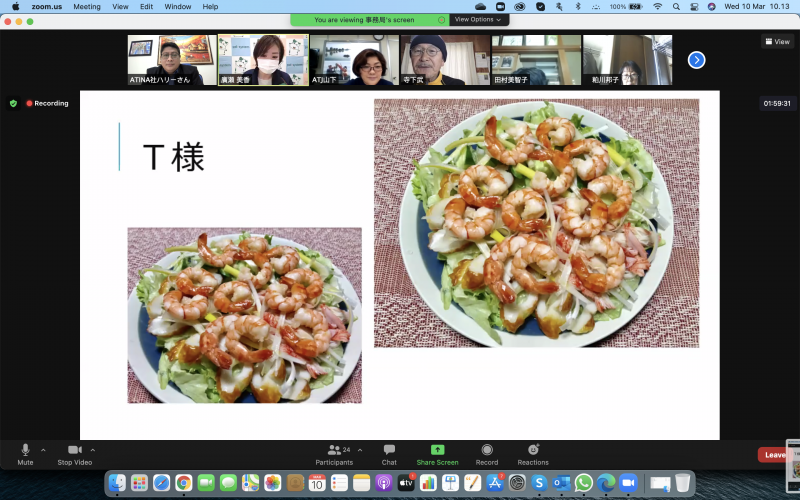Open the Chat panel

389,454
